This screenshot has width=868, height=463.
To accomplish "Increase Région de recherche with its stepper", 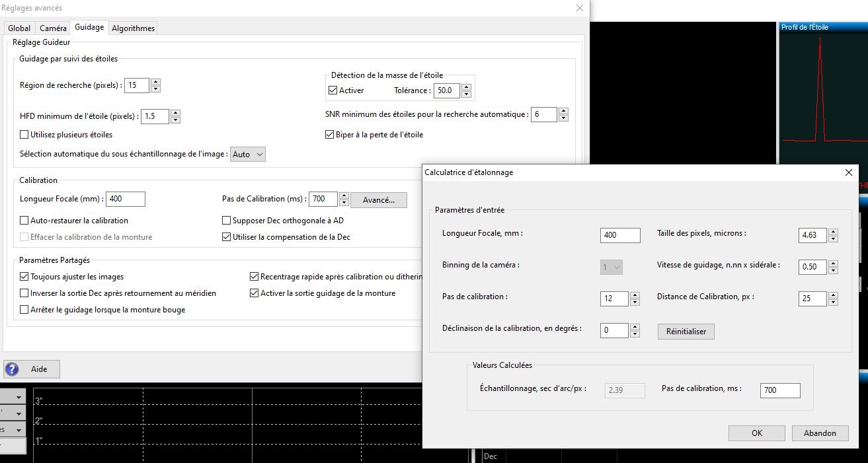I will [x=156, y=82].
